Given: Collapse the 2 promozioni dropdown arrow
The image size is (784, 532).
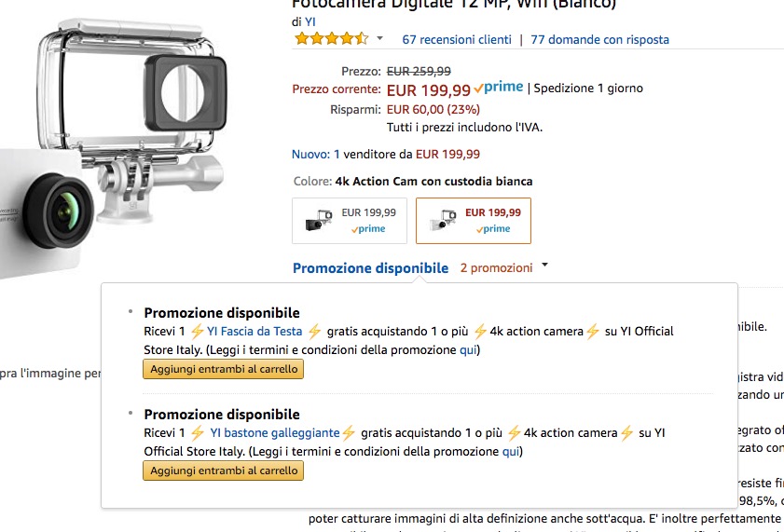Looking at the screenshot, I should click(x=544, y=266).
